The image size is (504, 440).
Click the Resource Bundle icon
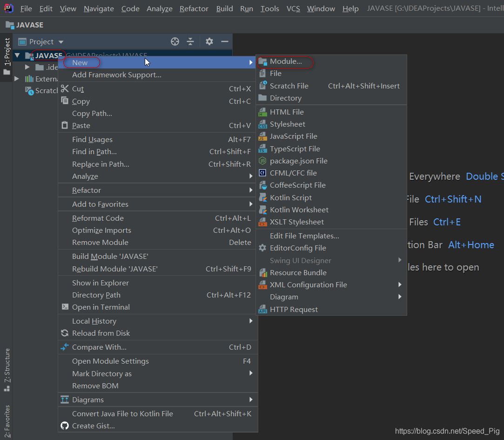[x=262, y=273]
